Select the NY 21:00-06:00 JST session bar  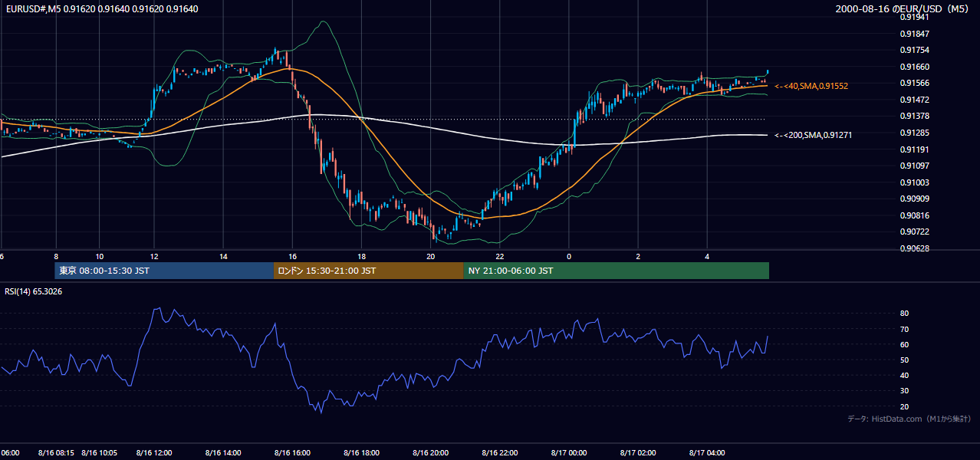click(617, 271)
